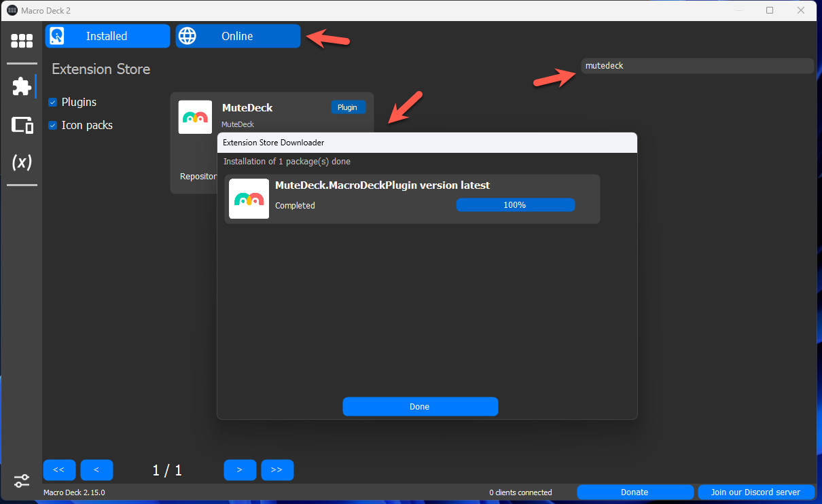Click the Macro Deck 2 title bar app icon
Viewport: 822px width, 504px height.
(12, 10)
